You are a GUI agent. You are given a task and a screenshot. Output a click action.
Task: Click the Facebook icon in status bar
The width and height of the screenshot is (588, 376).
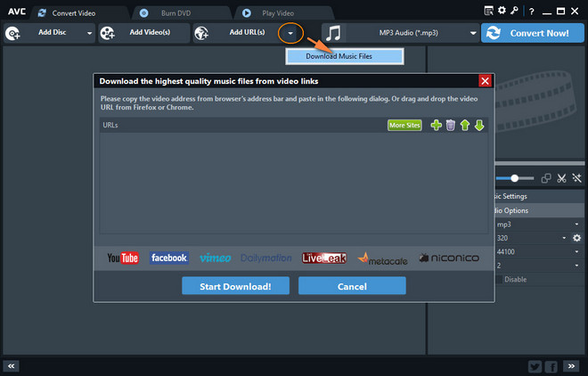(x=551, y=366)
